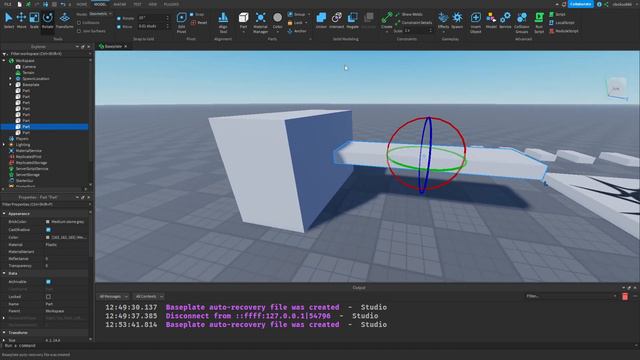This screenshot has width=640, height=360.
Task: Activate the Transform tool
Action: (x=64, y=20)
